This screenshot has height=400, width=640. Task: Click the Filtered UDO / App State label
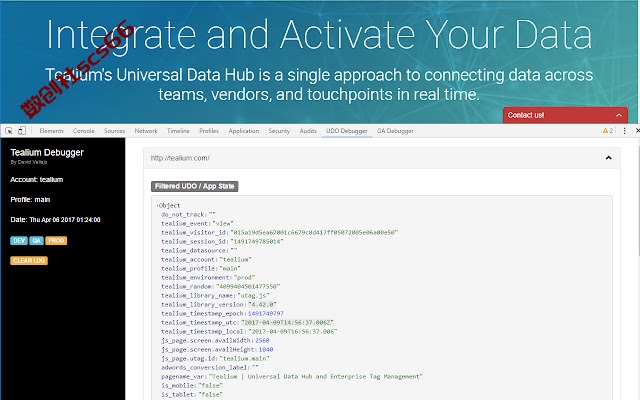click(195, 187)
